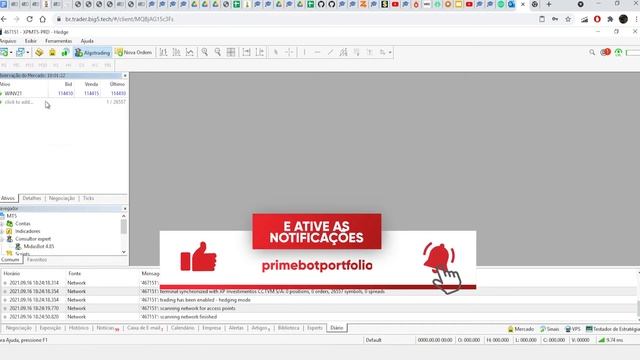Click the yellow lock icon in toolbar

(52, 52)
